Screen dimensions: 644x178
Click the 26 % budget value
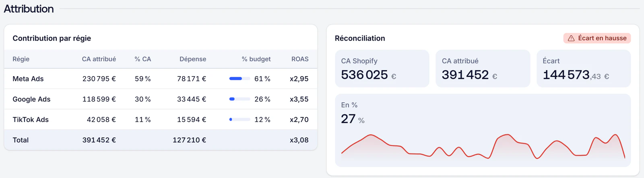coord(262,99)
